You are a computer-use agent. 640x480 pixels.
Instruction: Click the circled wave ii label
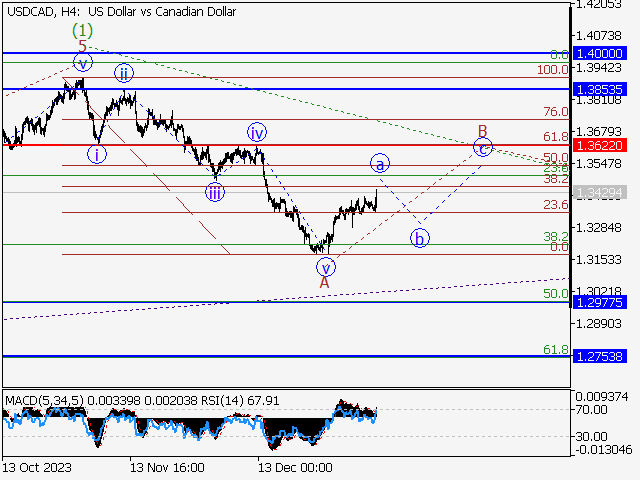click(x=122, y=73)
